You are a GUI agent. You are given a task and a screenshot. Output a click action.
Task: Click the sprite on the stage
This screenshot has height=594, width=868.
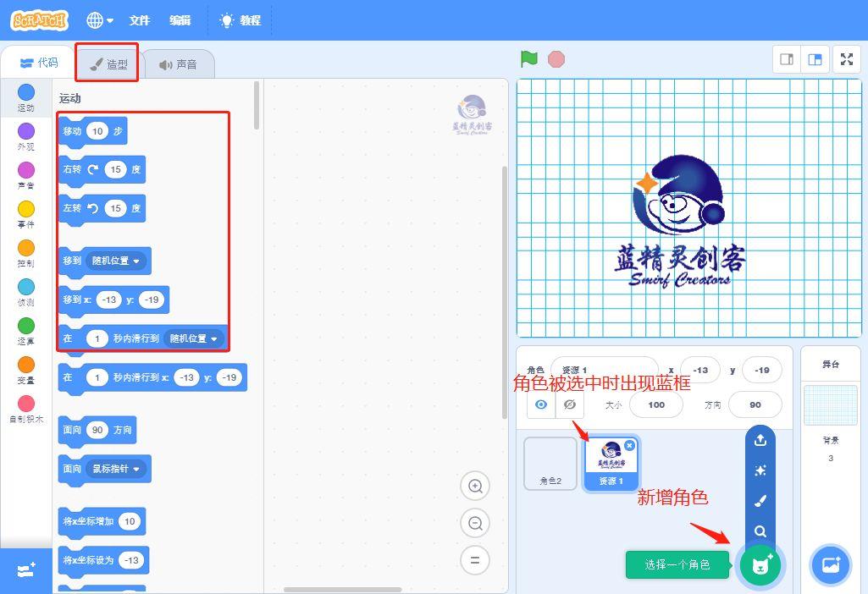(x=680, y=221)
